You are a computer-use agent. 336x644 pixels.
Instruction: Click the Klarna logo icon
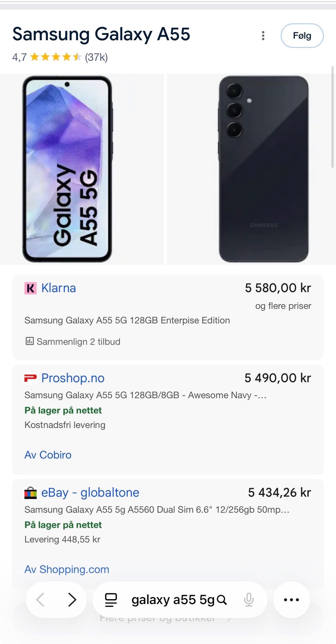[x=30, y=288]
